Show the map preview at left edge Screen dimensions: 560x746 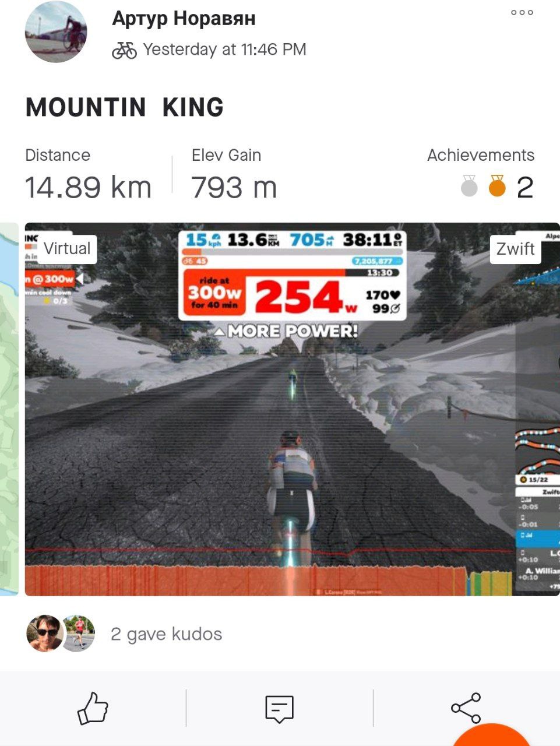[x=9, y=409]
